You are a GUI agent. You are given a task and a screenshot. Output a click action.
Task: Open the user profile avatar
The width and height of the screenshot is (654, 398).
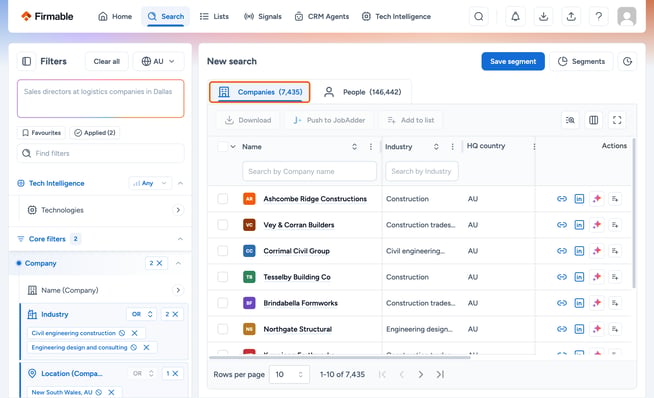(627, 17)
